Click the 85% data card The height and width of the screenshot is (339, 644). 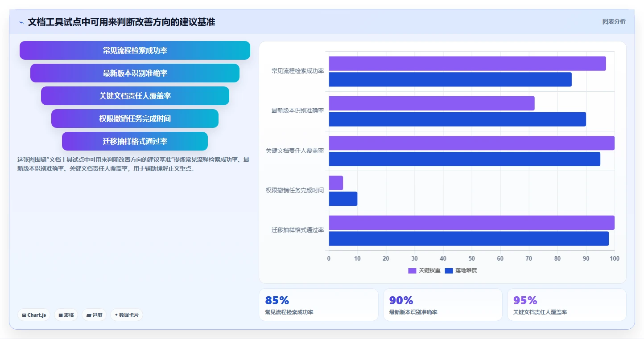pyautogui.click(x=318, y=305)
